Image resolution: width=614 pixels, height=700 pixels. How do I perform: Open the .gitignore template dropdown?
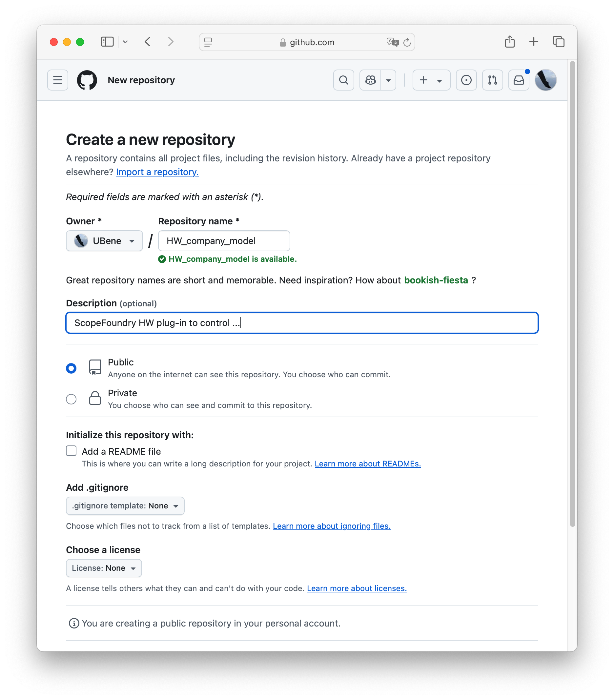click(125, 505)
